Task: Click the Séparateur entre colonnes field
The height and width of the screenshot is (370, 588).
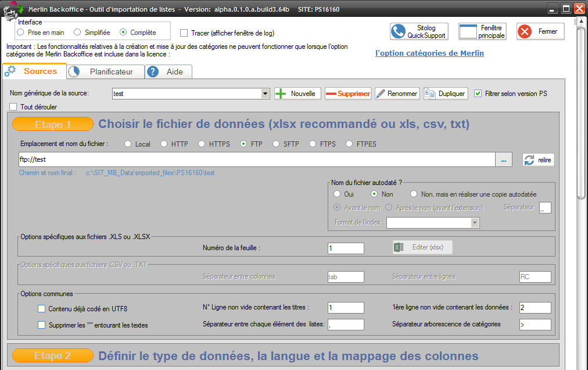Action: click(346, 277)
